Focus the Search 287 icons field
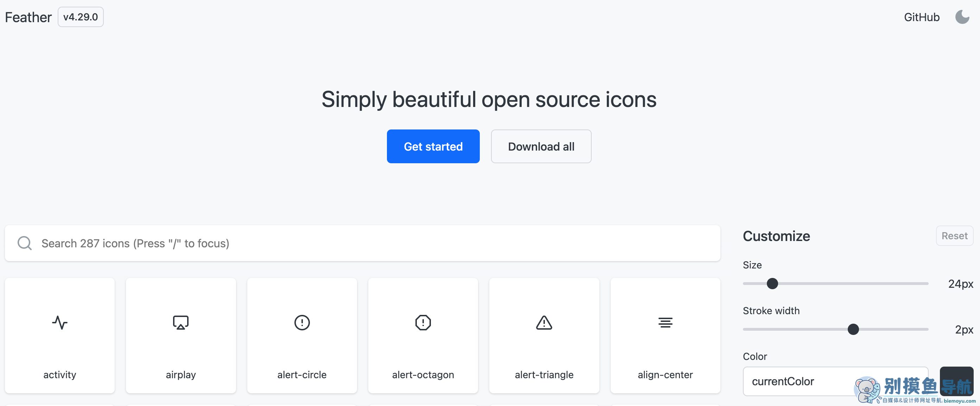The width and height of the screenshot is (980, 406). click(363, 243)
